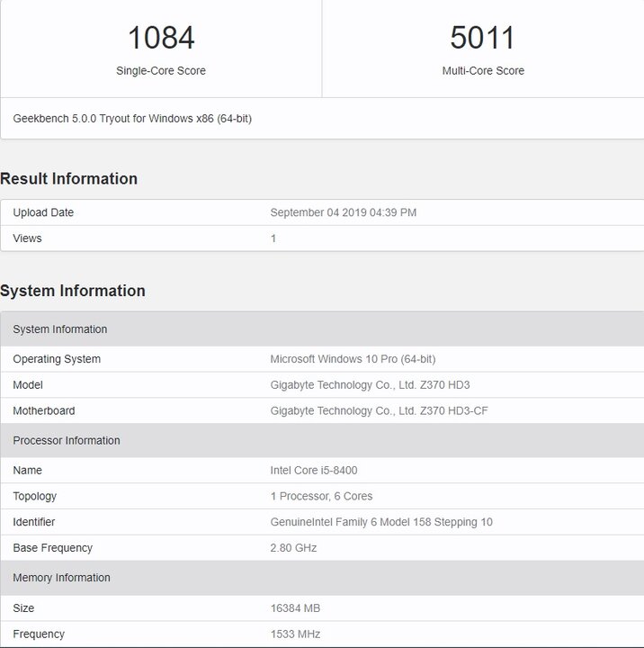Select the Intel Core i5-8400 value
The height and width of the screenshot is (648, 644).
pyautogui.click(x=314, y=471)
